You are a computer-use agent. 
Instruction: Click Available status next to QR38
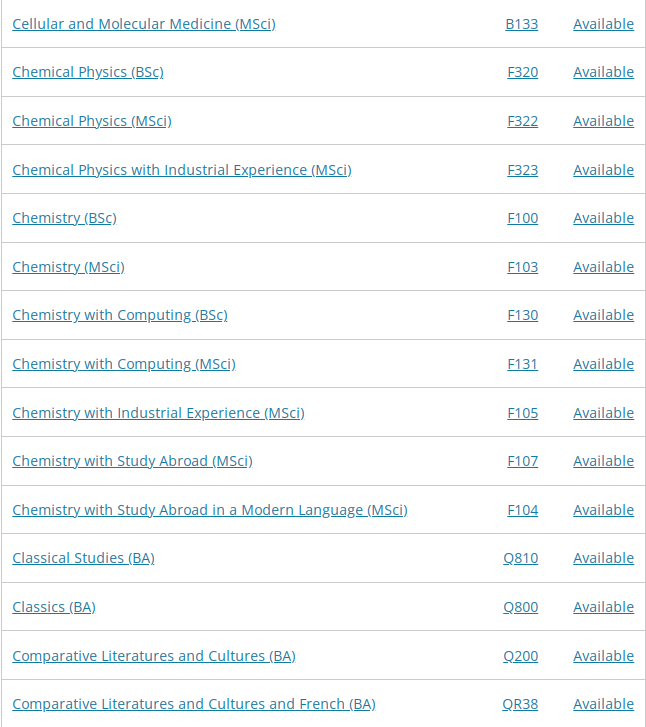[x=603, y=704]
